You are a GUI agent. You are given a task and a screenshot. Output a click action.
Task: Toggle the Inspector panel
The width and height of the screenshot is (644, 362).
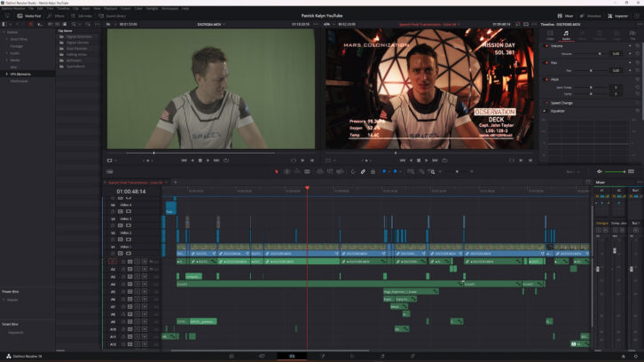(x=617, y=16)
